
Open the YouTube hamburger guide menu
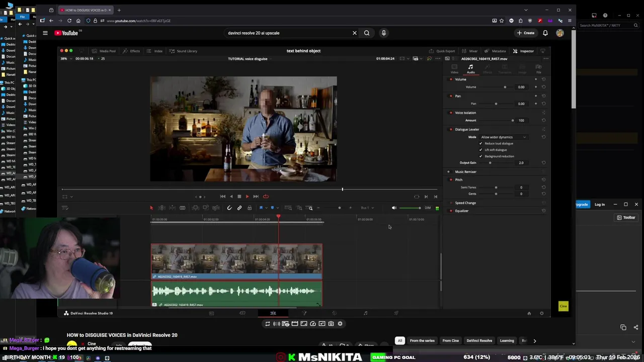(x=45, y=33)
